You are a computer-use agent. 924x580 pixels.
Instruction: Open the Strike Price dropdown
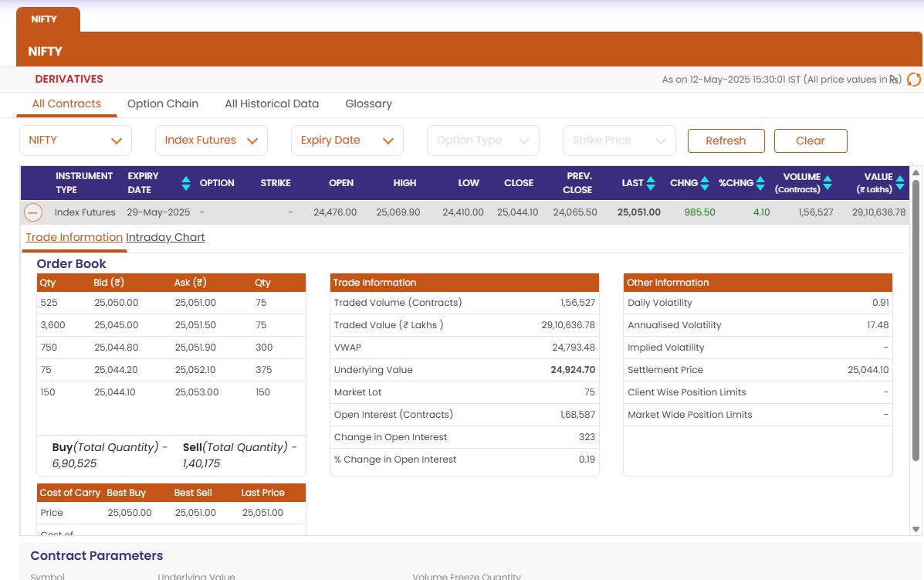(619, 141)
